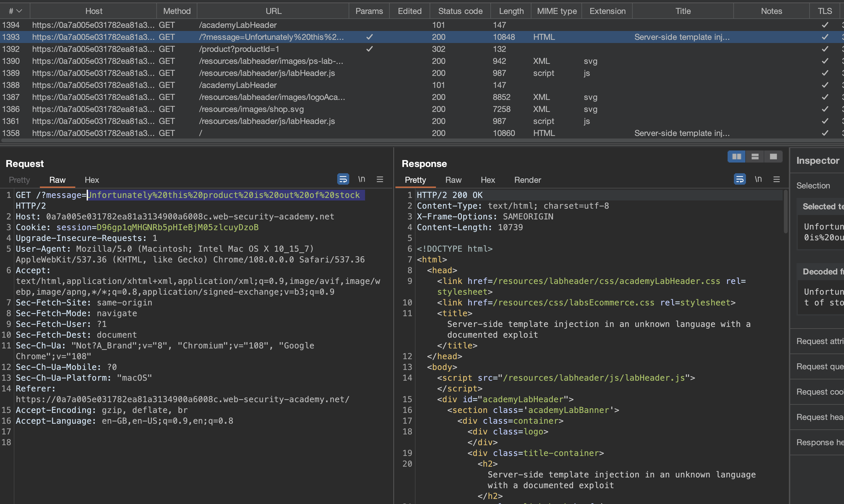Show non-printable characters in Request panel
This screenshot has height=504, width=844.
362,179
